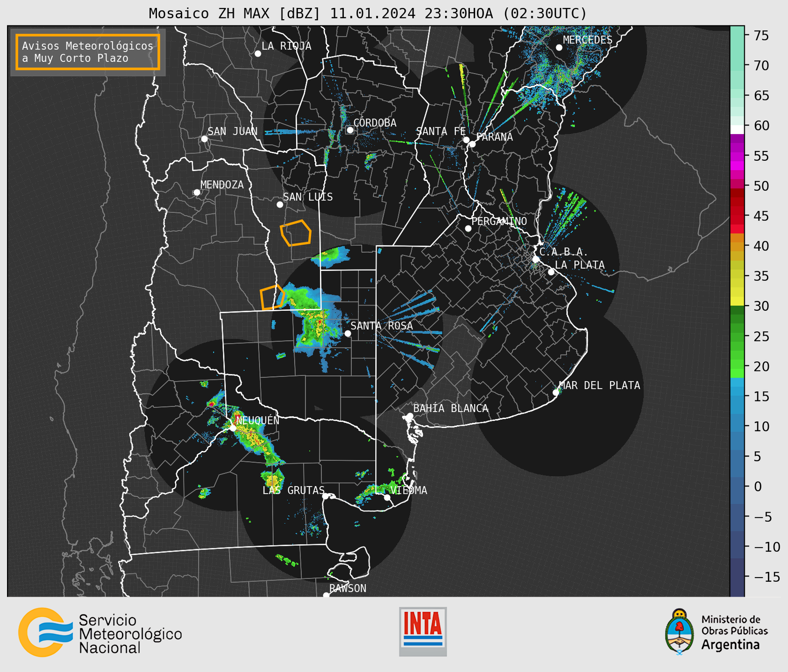Click the Ministerio de Obras Públicas emblem
The height and width of the screenshot is (672, 788).
click(x=680, y=632)
